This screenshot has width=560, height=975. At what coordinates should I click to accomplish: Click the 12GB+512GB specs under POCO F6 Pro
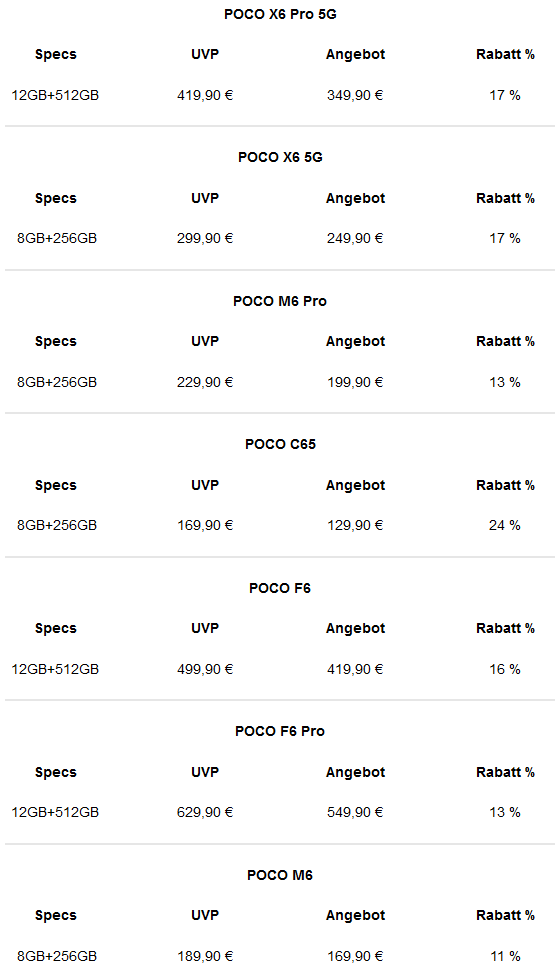point(55,812)
